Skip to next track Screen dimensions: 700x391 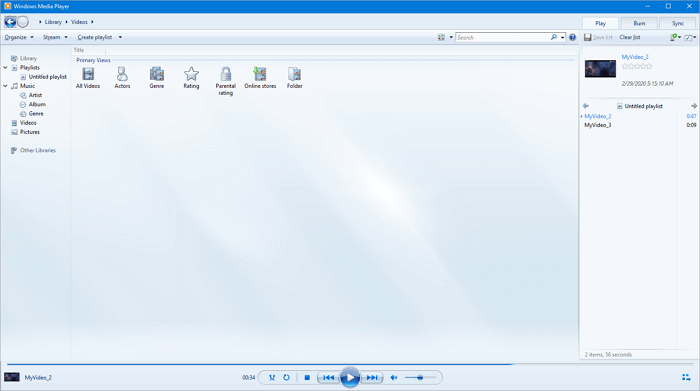point(372,378)
